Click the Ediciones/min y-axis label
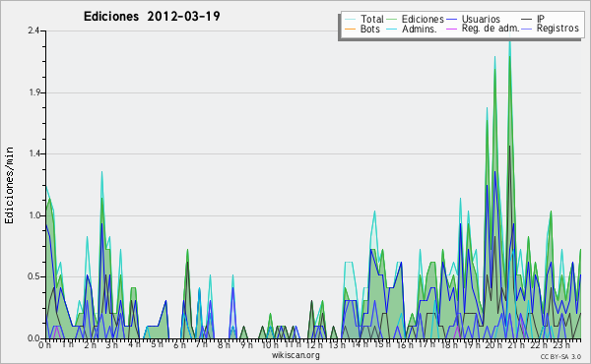The height and width of the screenshot is (364, 591). [9, 185]
